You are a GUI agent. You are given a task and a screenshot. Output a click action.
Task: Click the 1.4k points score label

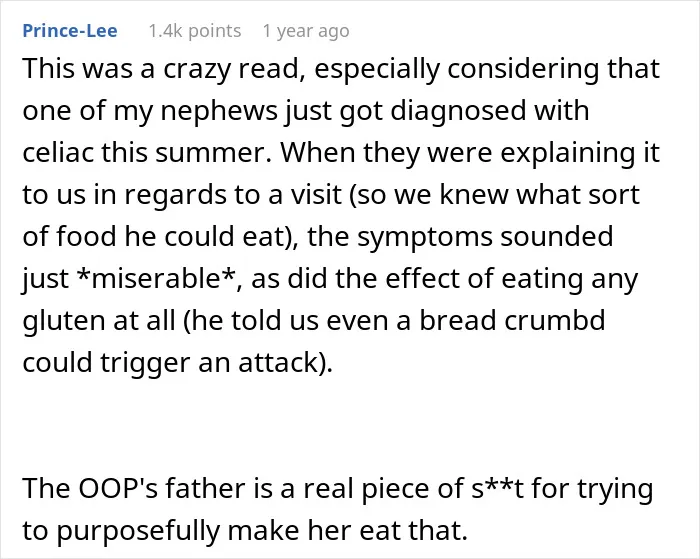pos(194,31)
